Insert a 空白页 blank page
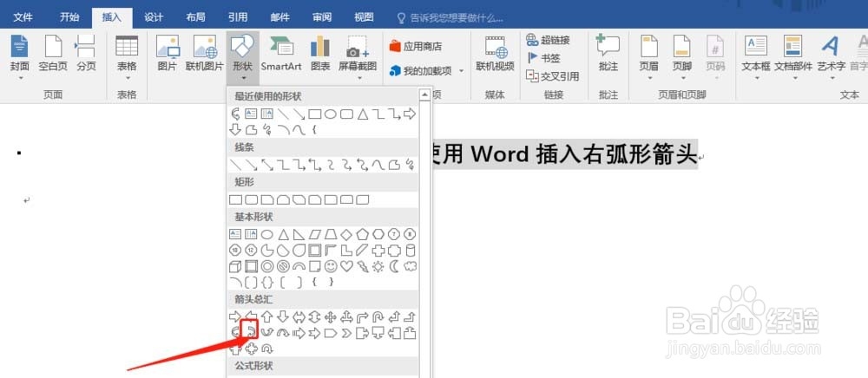 [x=53, y=54]
